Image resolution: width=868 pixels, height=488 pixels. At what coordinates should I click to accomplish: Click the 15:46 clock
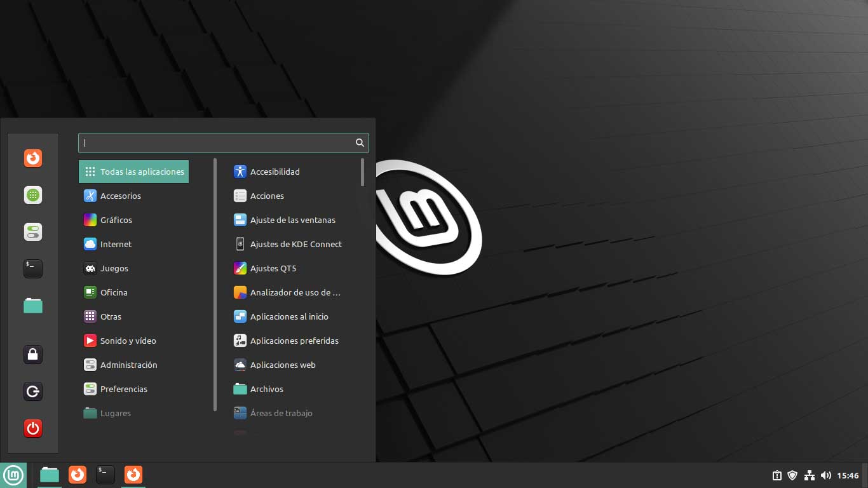(x=848, y=475)
